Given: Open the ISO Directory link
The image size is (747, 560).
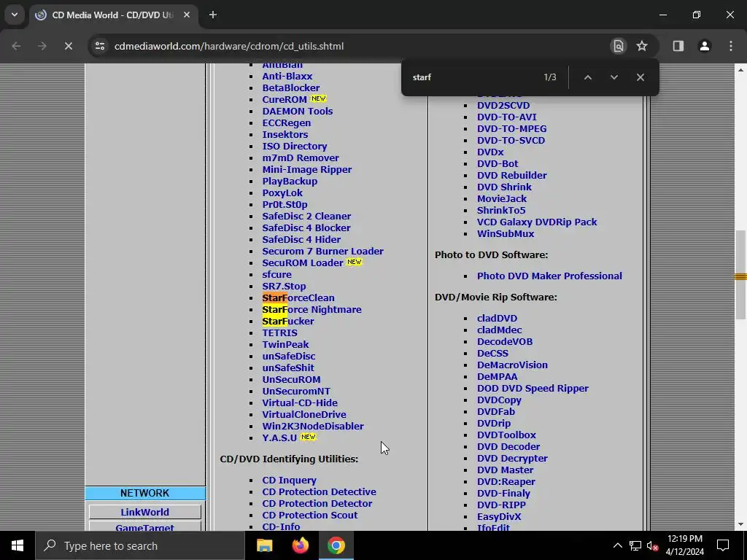Looking at the screenshot, I should point(295,147).
